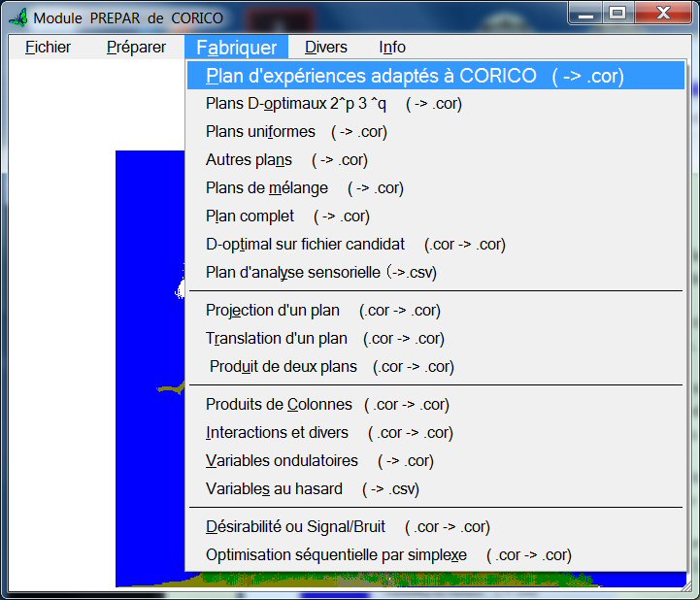
Task: Select Projection d'un plan
Action: click(x=436, y=311)
